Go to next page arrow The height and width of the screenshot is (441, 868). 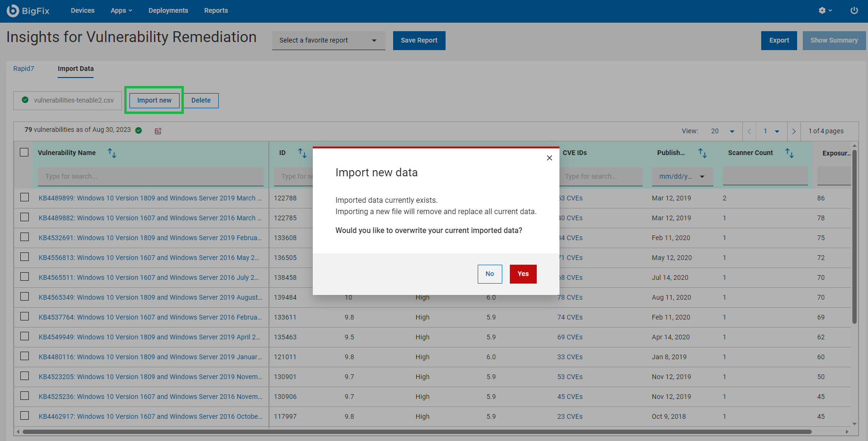coord(794,131)
